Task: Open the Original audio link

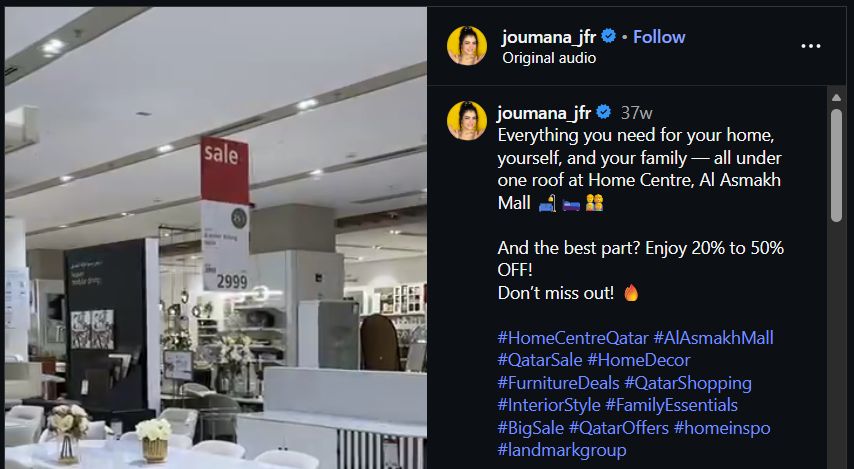Action: (x=549, y=58)
